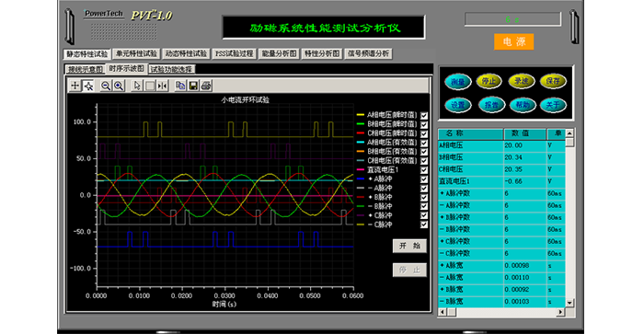Image resolution: width=644 pixels, height=334 pixels.
Task: Select the +A脉宽 value 0.00098
Action: [525, 265]
